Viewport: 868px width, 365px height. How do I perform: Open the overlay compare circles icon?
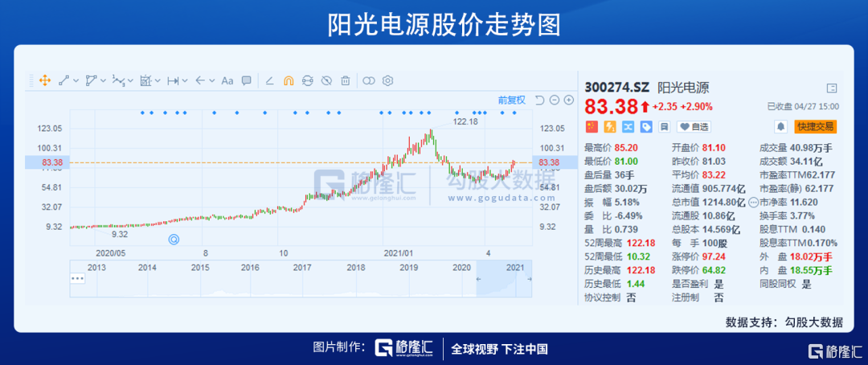pos(369,81)
